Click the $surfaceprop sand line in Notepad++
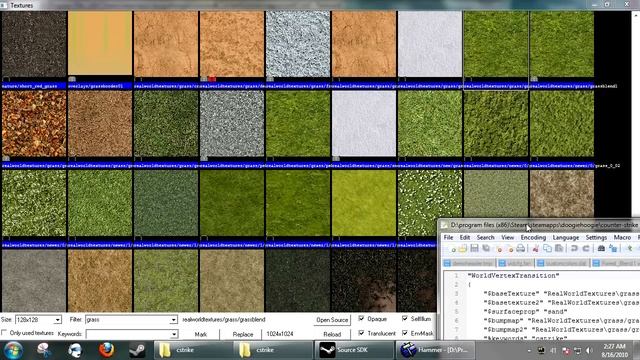The height and width of the screenshot is (360, 640). [525, 311]
